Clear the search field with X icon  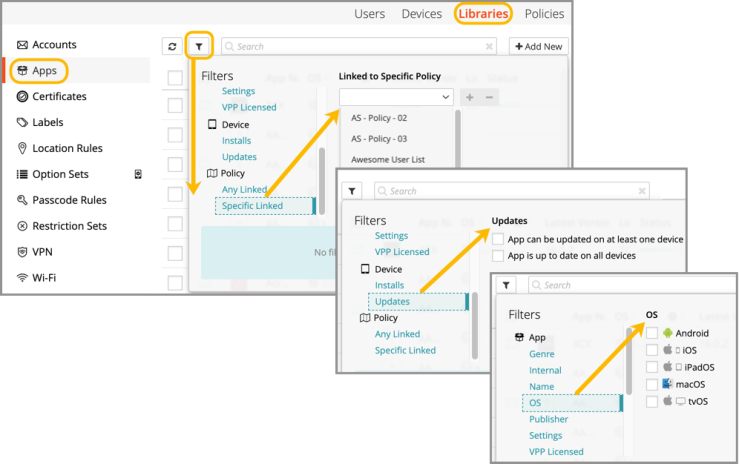coord(489,46)
